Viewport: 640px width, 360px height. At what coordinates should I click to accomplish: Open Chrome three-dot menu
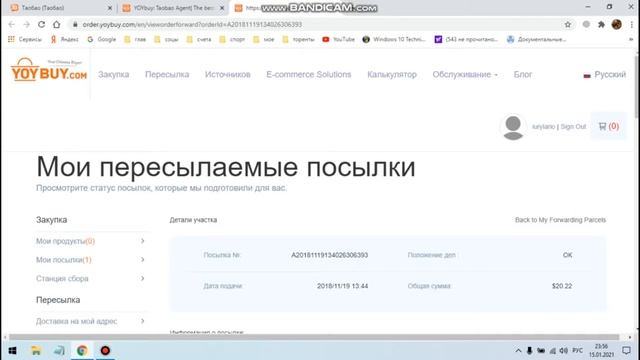(x=631, y=24)
